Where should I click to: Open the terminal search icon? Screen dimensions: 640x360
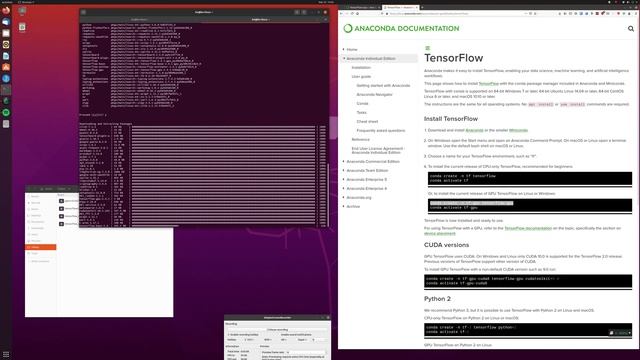click(297, 12)
